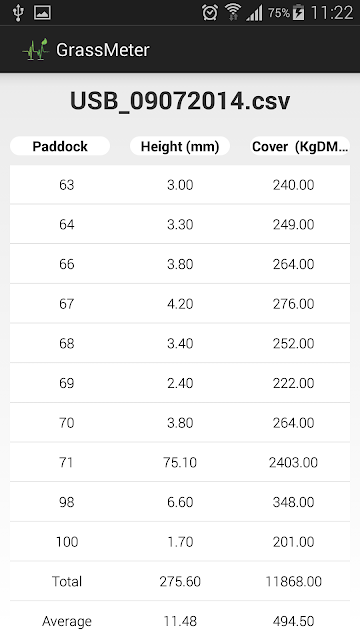Select the paddock 100 row
Image resolution: width=360 pixels, height=640 pixels.
click(x=180, y=542)
